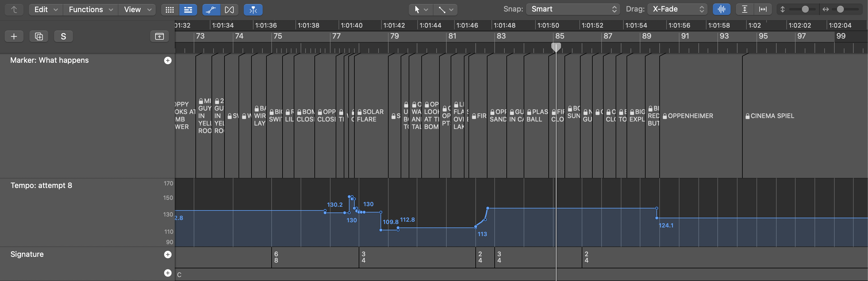This screenshot has height=281, width=868.
Task: Toggle the global Solo S button
Action: [x=63, y=37]
